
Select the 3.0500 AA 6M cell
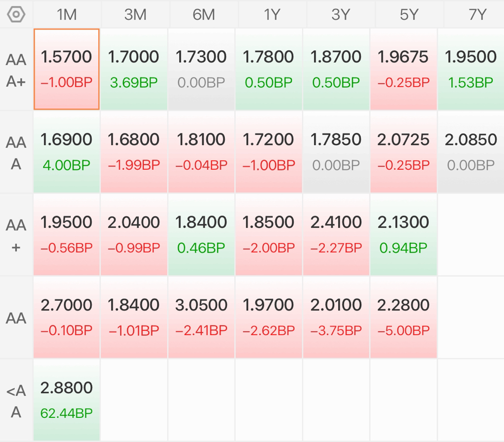[x=201, y=317]
